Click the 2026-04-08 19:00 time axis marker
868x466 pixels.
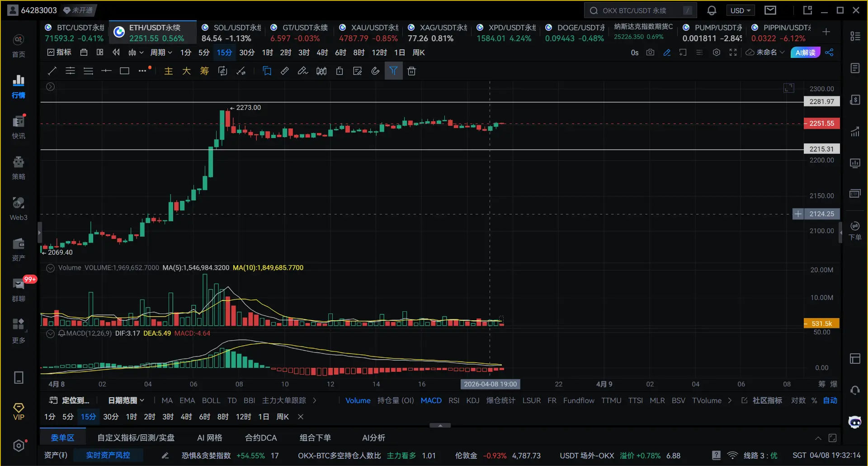pyautogui.click(x=490, y=384)
